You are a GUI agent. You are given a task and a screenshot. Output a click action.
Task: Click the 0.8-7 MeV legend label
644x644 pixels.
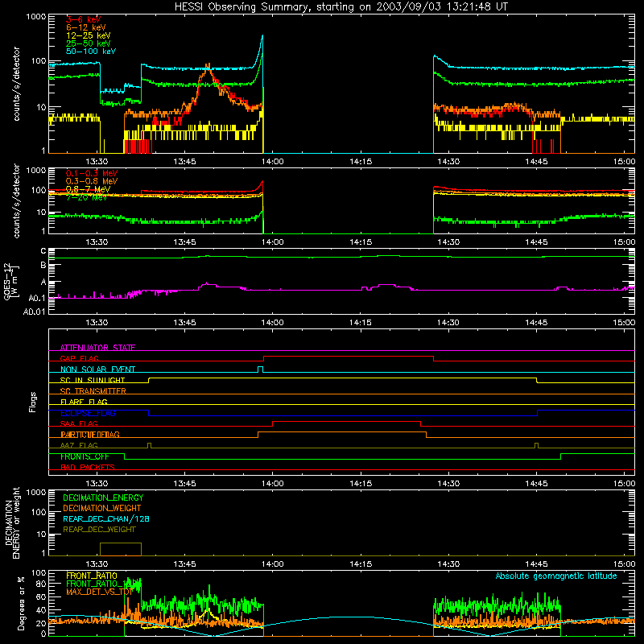point(89,189)
